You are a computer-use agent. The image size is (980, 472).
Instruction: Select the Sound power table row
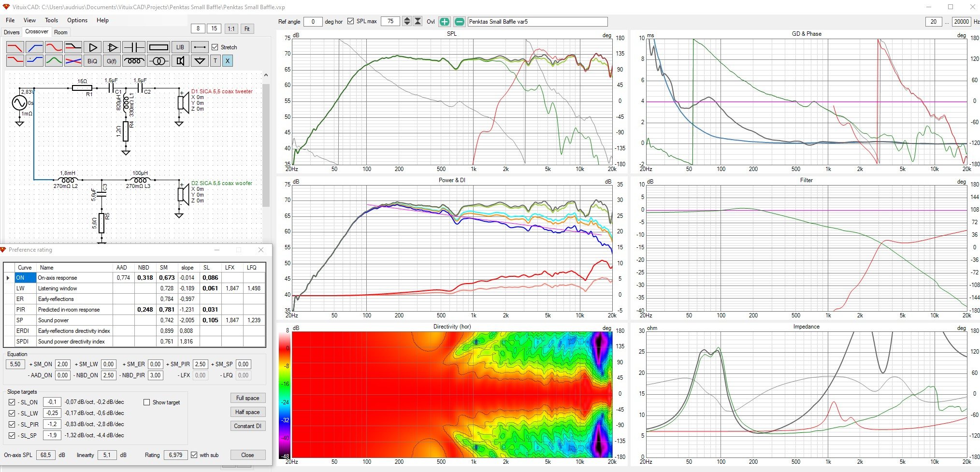tap(134, 320)
